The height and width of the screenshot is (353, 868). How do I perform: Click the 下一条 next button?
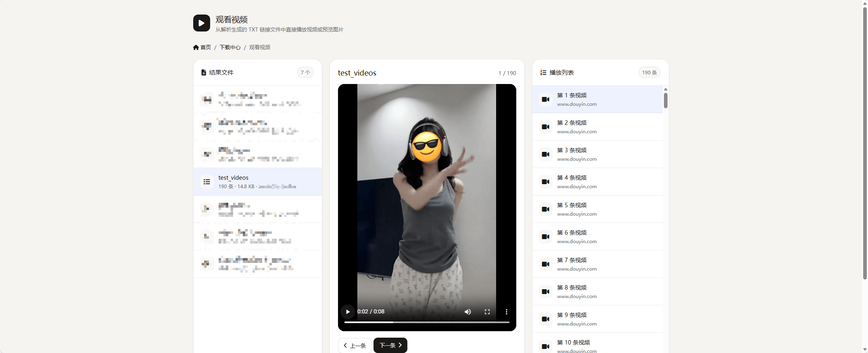pos(390,345)
